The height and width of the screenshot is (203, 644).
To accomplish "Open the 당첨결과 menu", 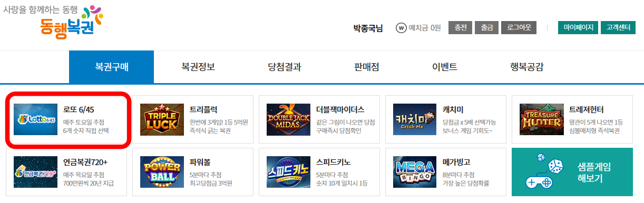I will pyautogui.click(x=285, y=67).
